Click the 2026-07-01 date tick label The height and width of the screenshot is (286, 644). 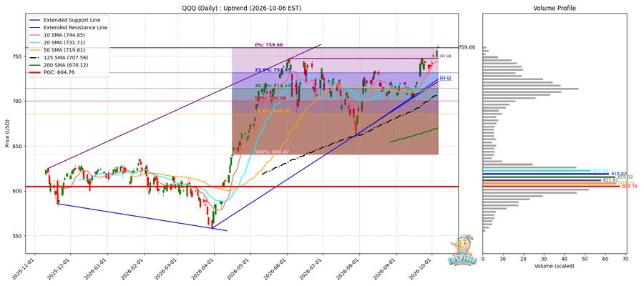coord(312,269)
